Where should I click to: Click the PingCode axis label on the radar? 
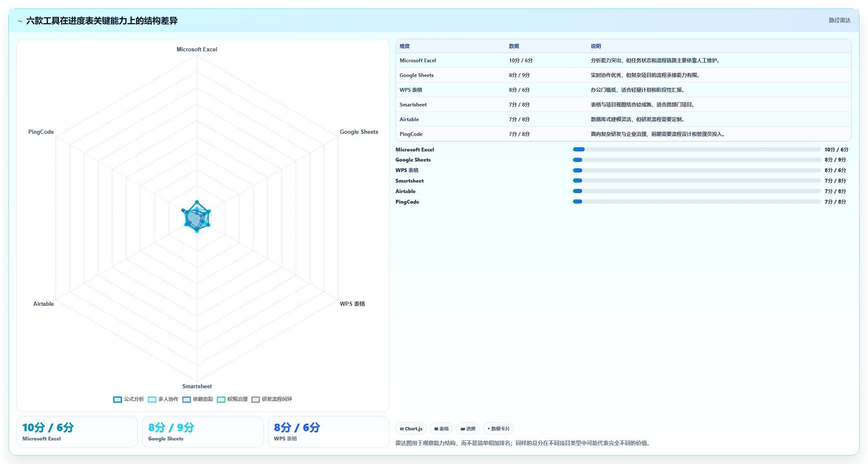(41, 132)
